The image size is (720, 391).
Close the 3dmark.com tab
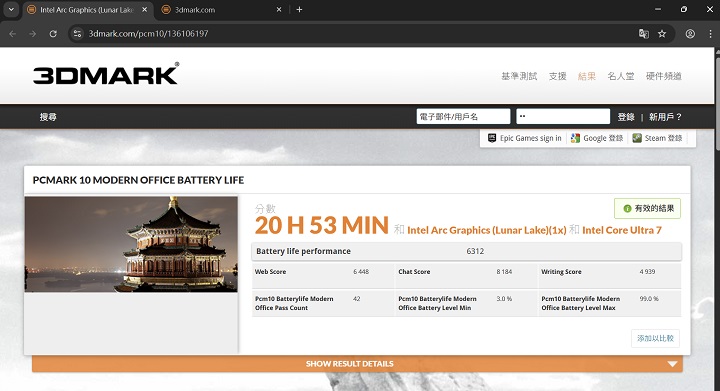(x=279, y=10)
